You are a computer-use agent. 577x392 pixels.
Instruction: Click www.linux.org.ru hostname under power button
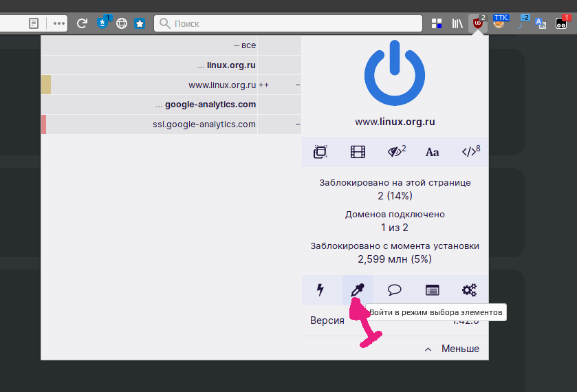pos(395,122)
